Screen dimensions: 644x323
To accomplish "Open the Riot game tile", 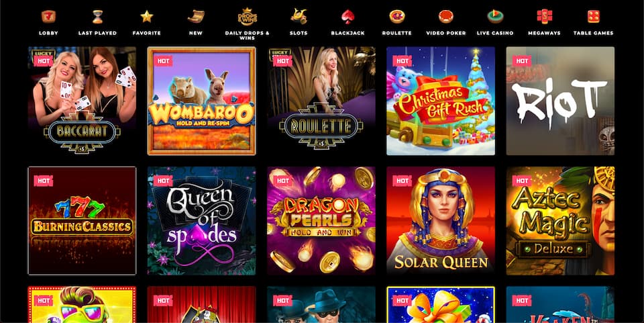I will [x=560, y=101].
